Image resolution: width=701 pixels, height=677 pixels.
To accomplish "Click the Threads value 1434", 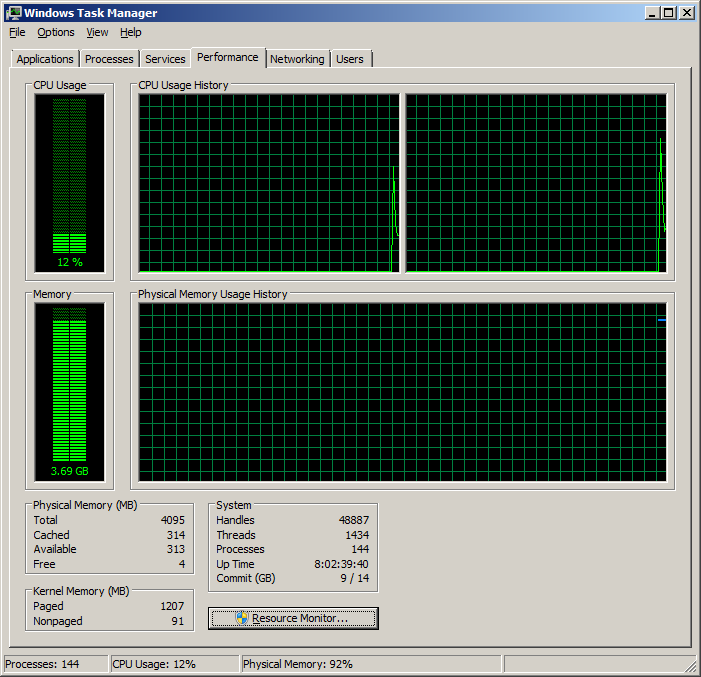I will [x=357, y=535].
